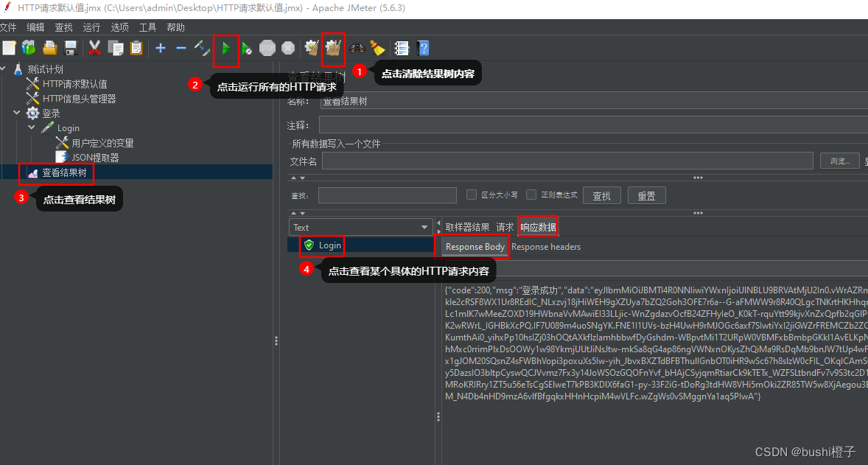
Task: Create a new test plan via toolbar
Action: pyautogui.click(x=10, y=48)
